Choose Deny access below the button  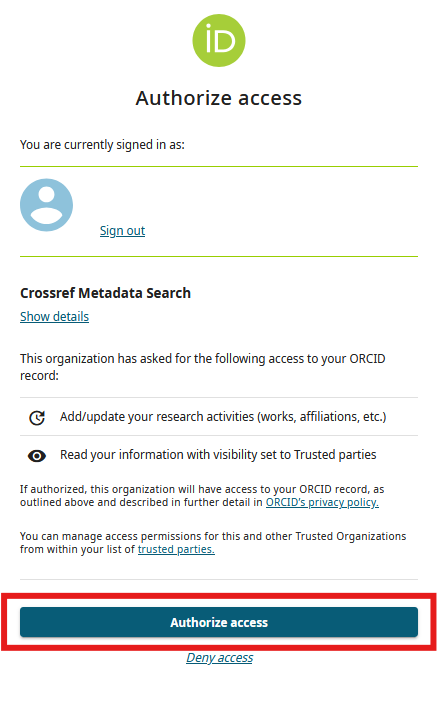tap(220, 658)
